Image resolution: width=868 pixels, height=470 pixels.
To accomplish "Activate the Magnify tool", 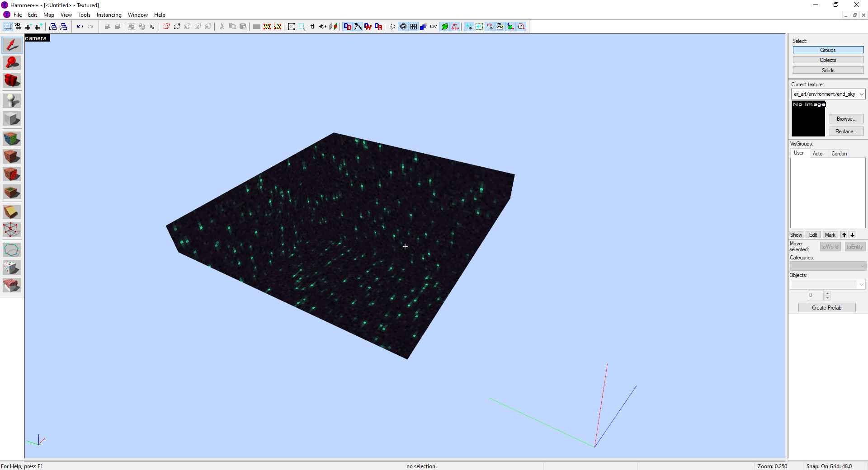I will 12,62.
